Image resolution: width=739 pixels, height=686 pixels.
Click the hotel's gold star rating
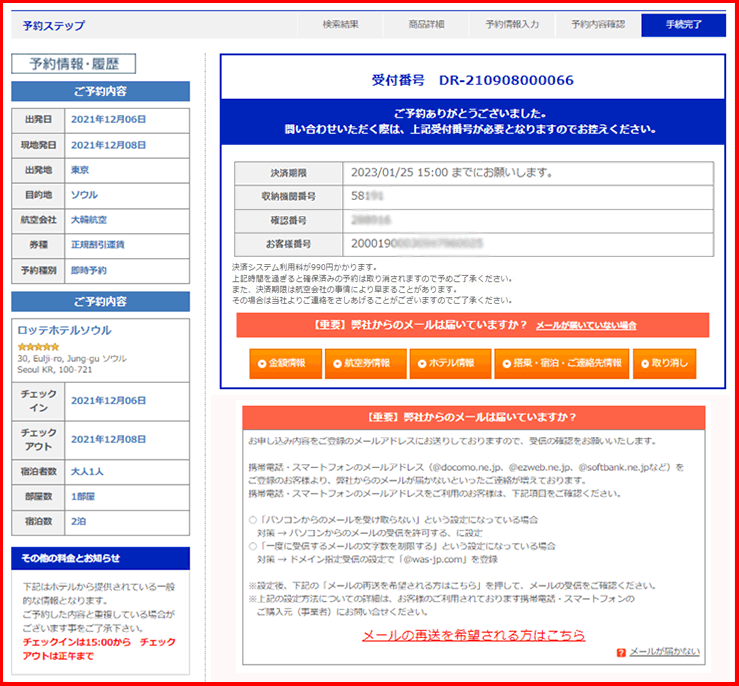[x=37, y=347]
